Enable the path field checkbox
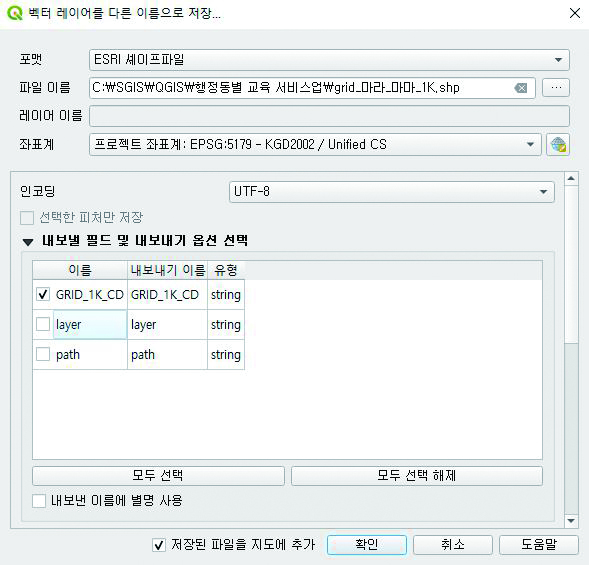The height and width of the screenshot is (565, 589). [x=43, y=354]
